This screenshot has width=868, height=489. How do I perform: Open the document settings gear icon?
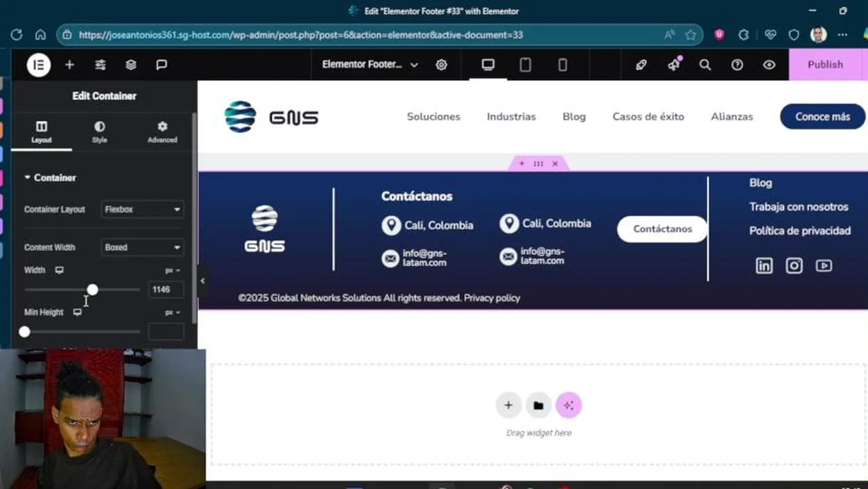pyautogui.click(x=441, y=65)
